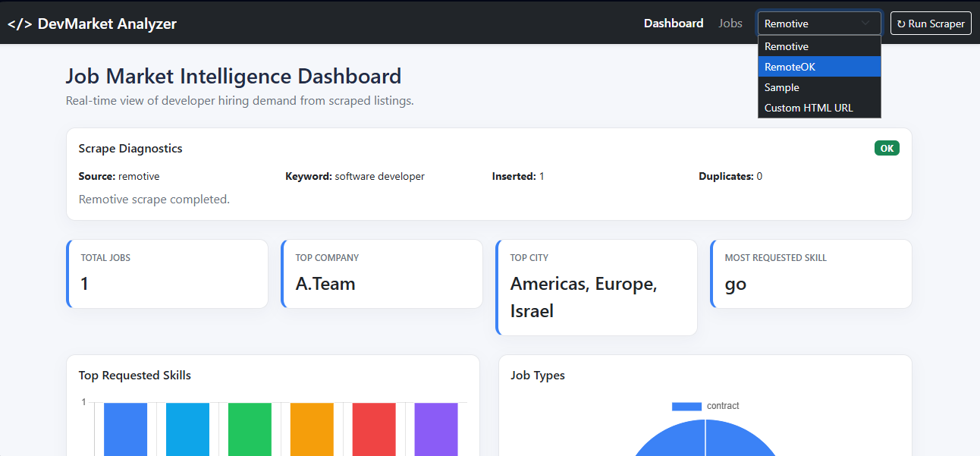Click the blue bar in Top Requested Skills

pyautogui.click(x=125, y=429)
